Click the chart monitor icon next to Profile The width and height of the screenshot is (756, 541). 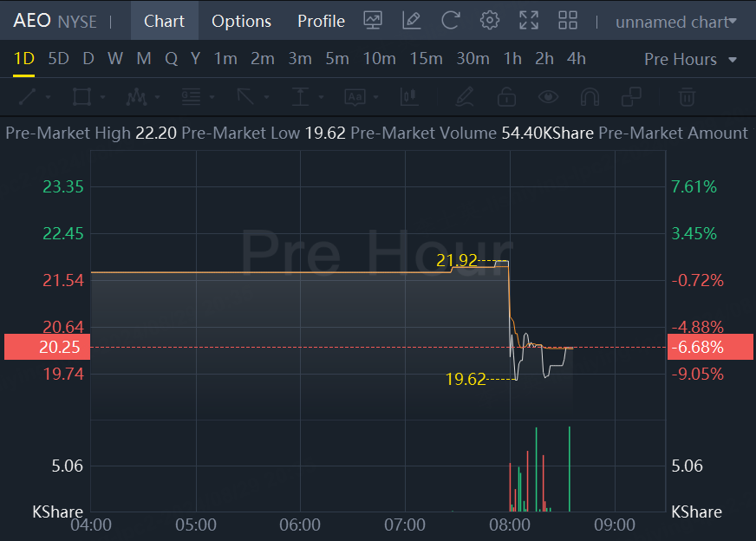[x=373, y=21]
